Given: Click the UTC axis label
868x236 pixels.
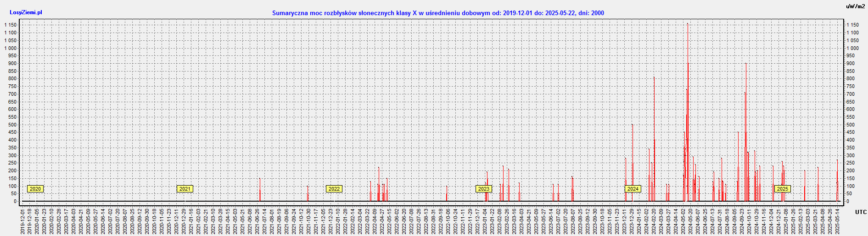Looking at the screenshot, I should click(861, 212).
